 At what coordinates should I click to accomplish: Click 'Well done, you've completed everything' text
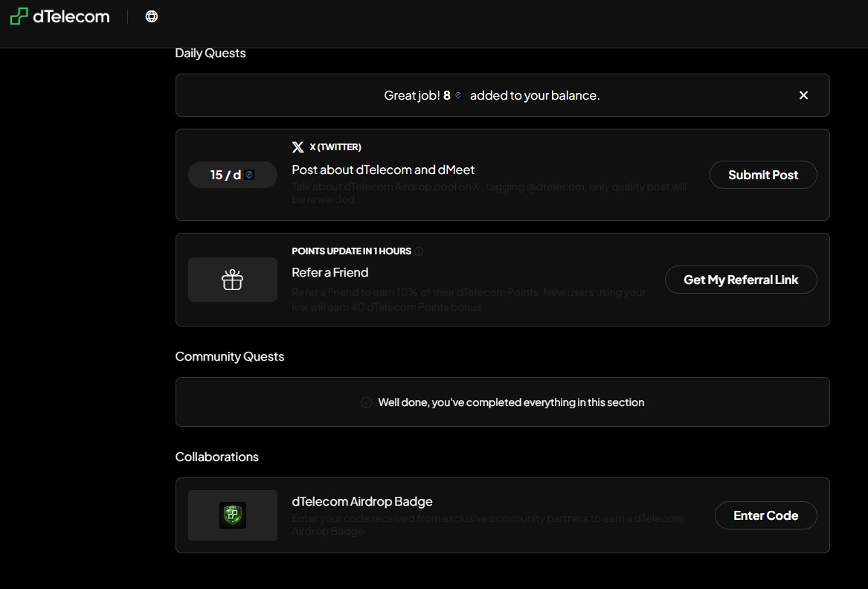pos(511,402)
